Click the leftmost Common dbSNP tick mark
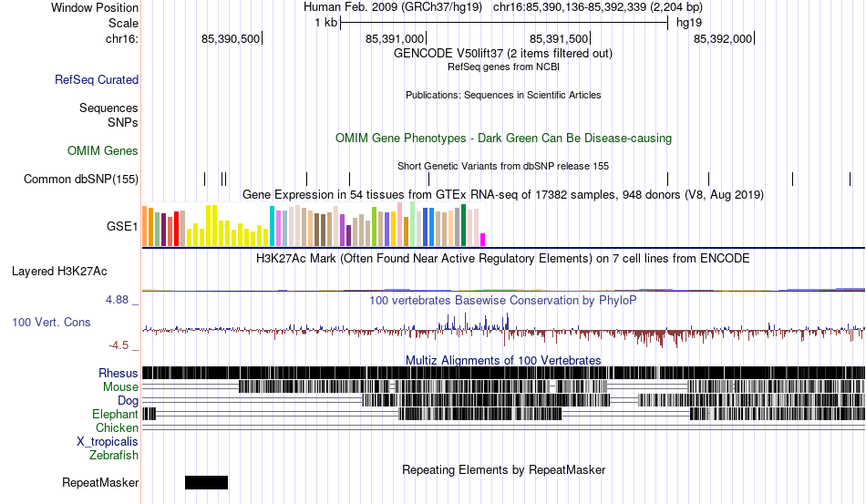The width and height of the screenshot is (866, 504). [x=204, y=179]
